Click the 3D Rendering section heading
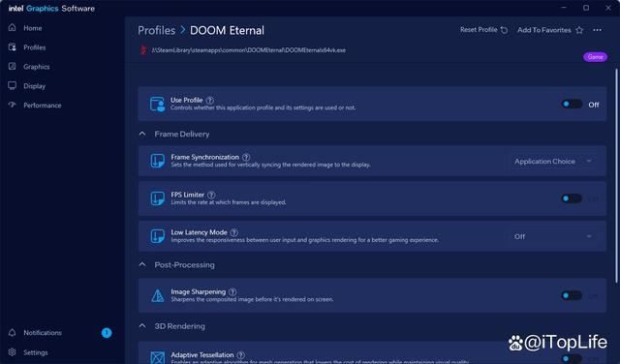 179,326
